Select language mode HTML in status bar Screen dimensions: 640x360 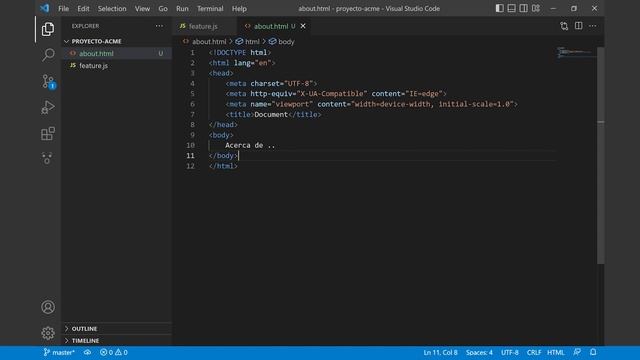556,352
